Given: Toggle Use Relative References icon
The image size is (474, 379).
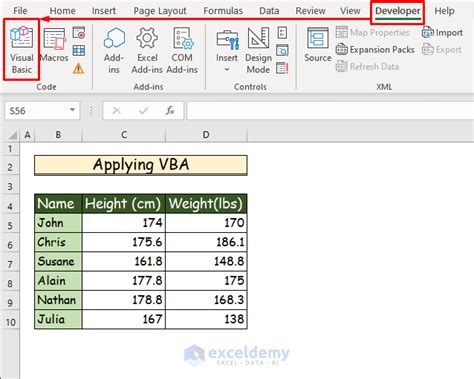Looking at the screenshot, I should tap(79, 51).
